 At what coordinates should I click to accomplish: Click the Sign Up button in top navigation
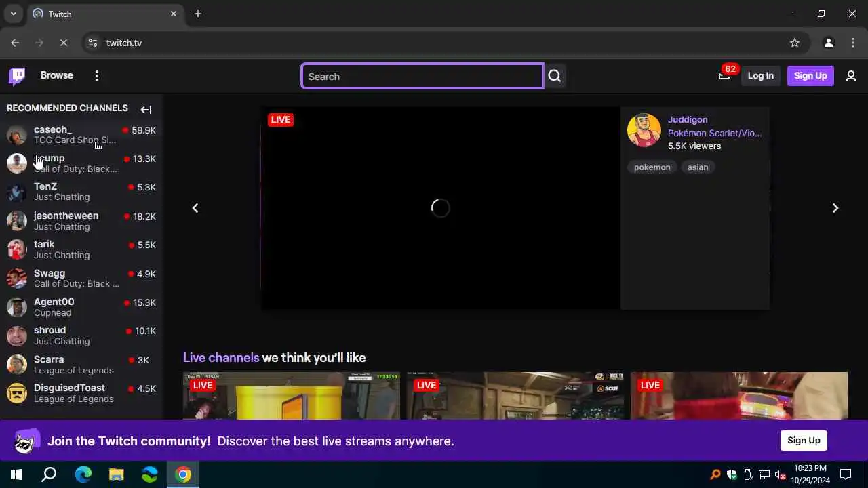pos(810,75)
